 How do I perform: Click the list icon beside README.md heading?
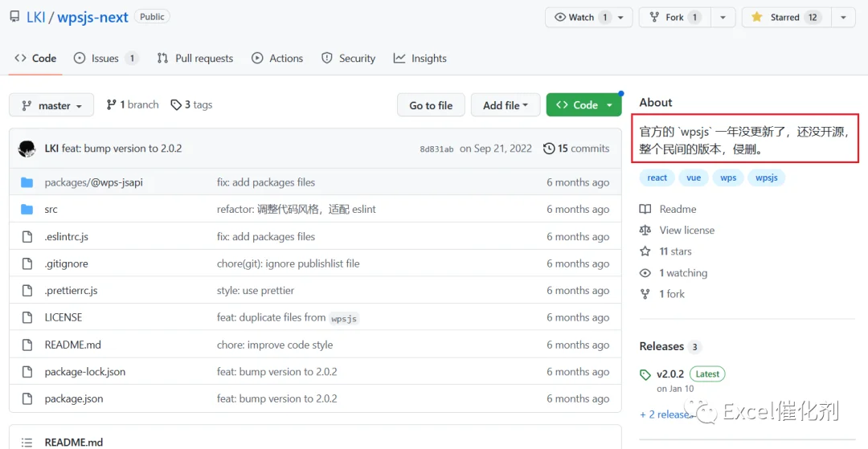click(x=27, y=443)
